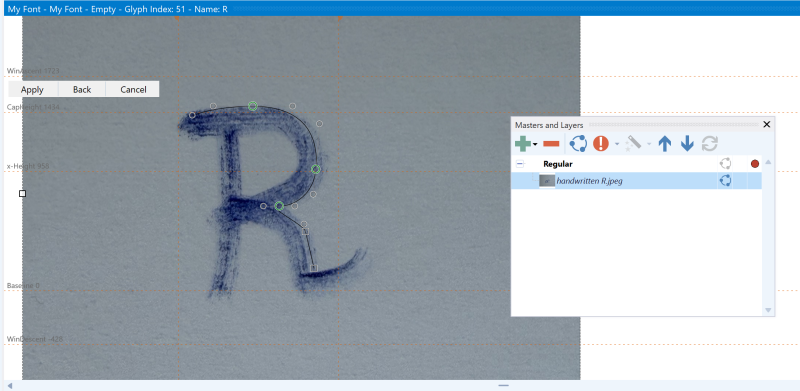Select the Regular master row
The width and height of the screenshot is (800, 391).
point(636,164)
